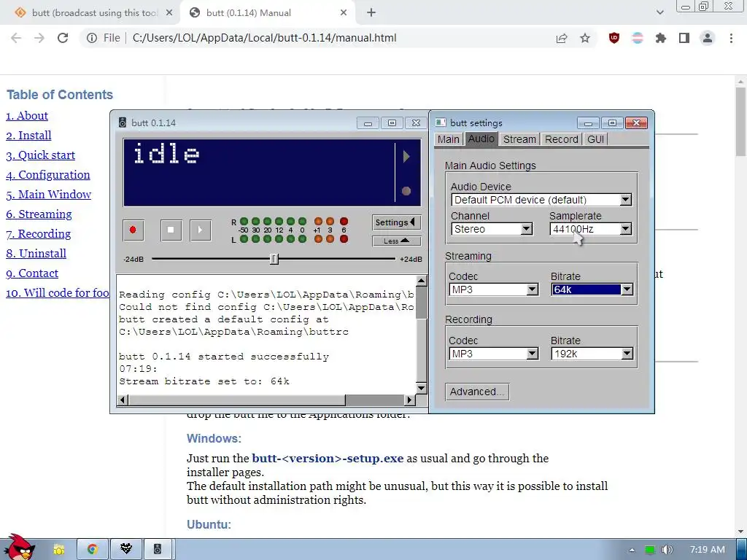Click the log horizontal scroll right arrow
747x560 pixels.
point(410,400)
